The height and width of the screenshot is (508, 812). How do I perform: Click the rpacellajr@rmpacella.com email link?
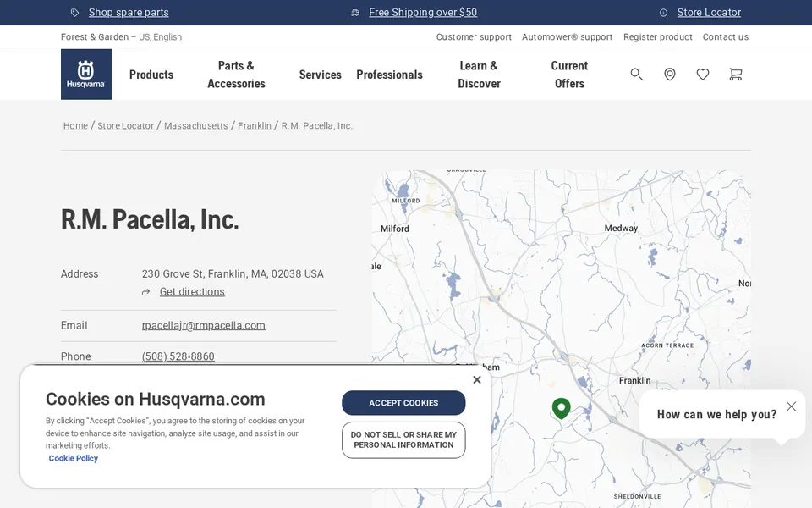coord(204,325)
